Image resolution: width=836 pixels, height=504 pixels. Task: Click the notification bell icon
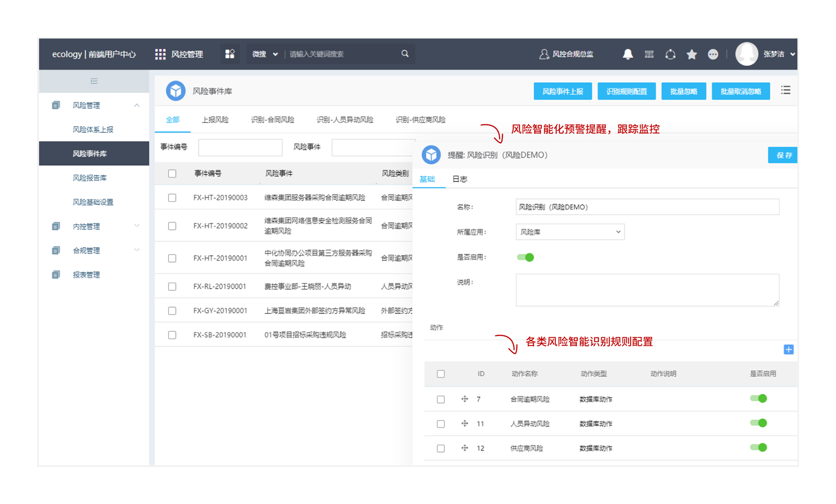tap(628, 54)
